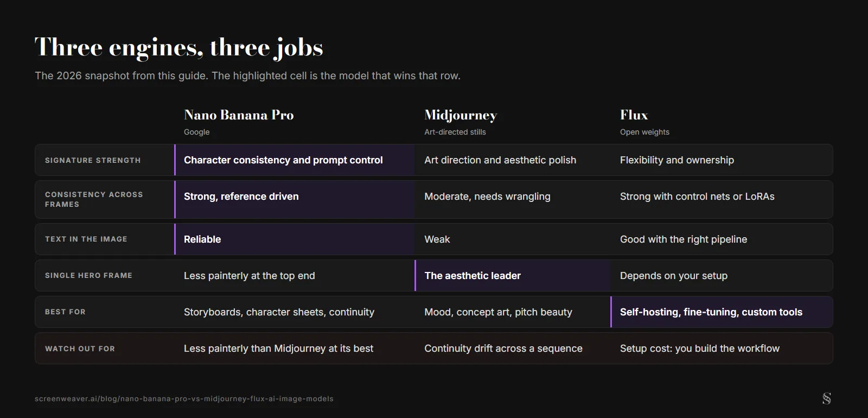Select "Character consistency and prompt control" cell
868x418 pixels.
pos(295,160)
